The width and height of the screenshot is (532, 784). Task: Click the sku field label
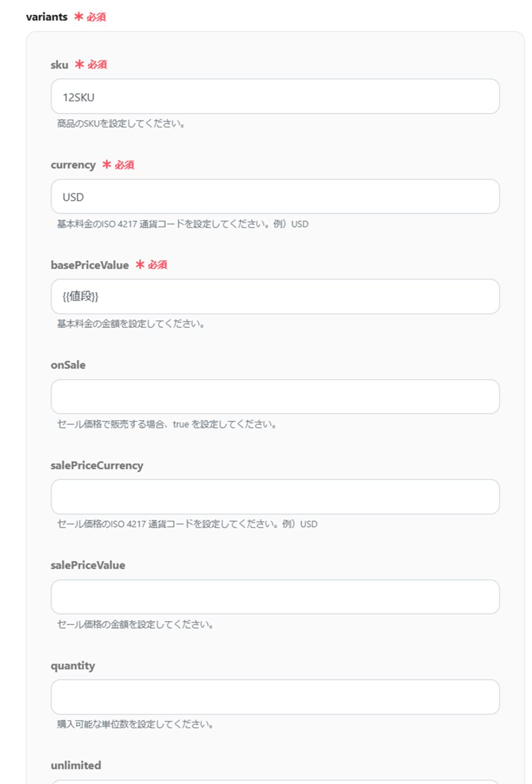pos(60,65)
